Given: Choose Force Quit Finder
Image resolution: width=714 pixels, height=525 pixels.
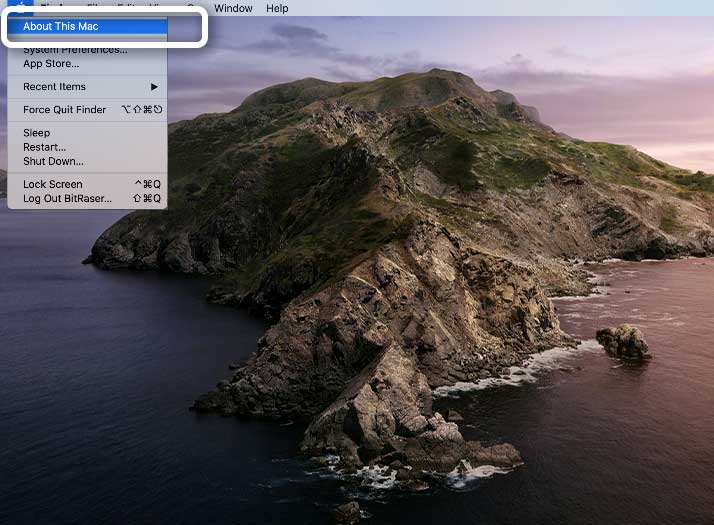Looking at the screenshot, I should [x=87, y=110].
